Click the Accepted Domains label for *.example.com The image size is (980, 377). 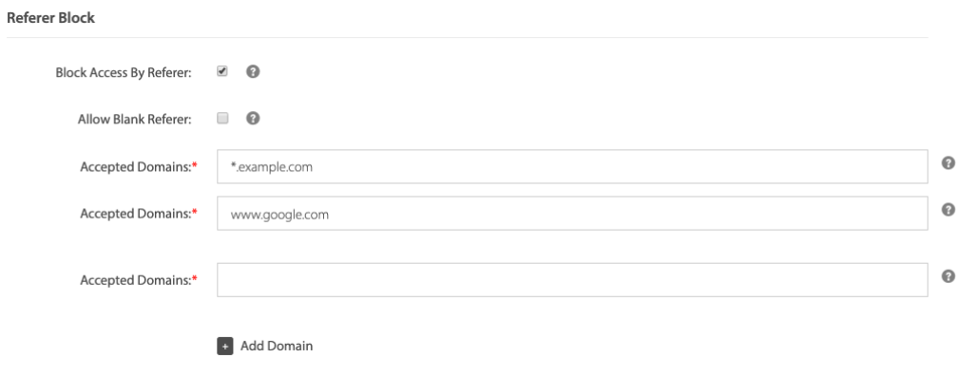click(136, 166)
